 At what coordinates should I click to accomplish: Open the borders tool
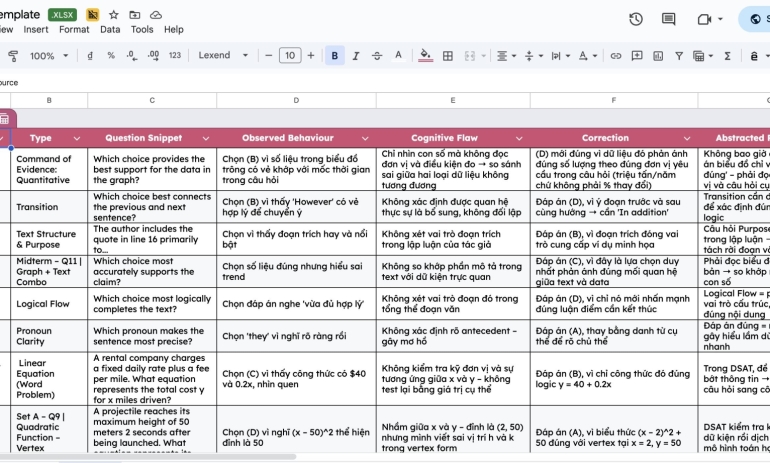pyautogui.click(x=447, y=55)
